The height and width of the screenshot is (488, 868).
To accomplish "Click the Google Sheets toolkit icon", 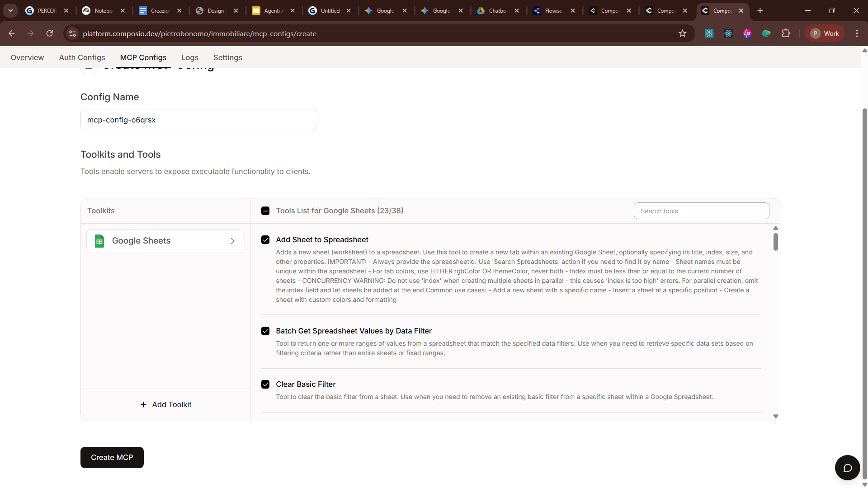I will click(99, 241).
